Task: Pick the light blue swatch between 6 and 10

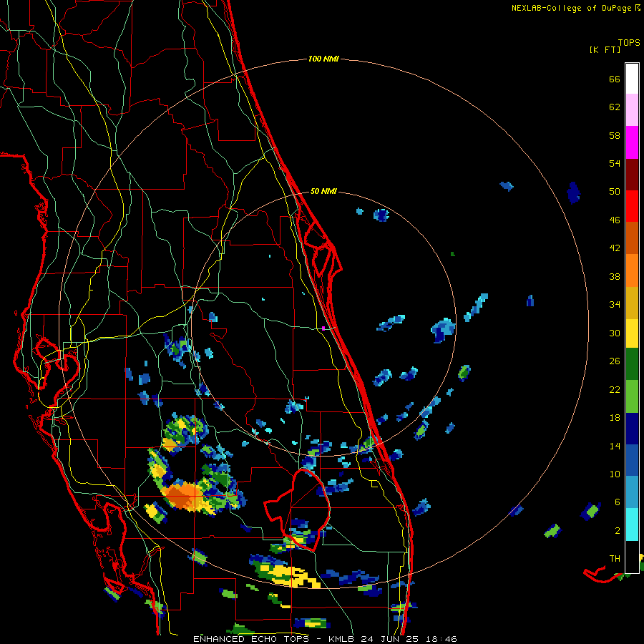Action: [x=632, y=492]
